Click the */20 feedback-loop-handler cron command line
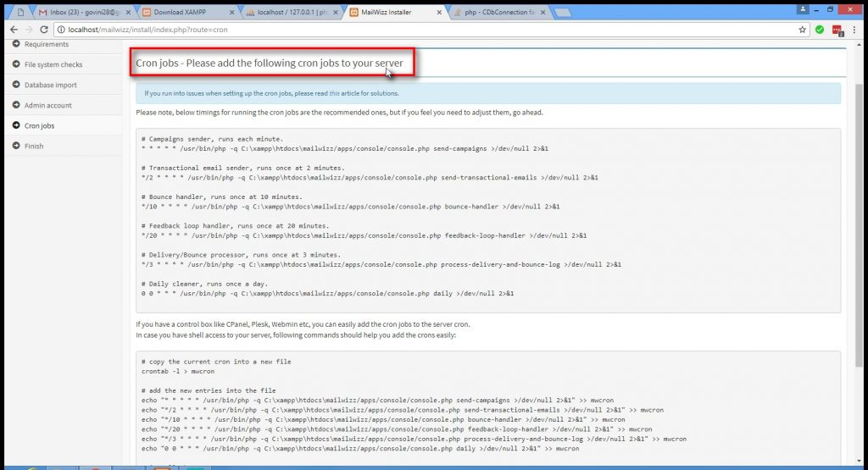Screen dimensions: 868x470 click(364, 235)
